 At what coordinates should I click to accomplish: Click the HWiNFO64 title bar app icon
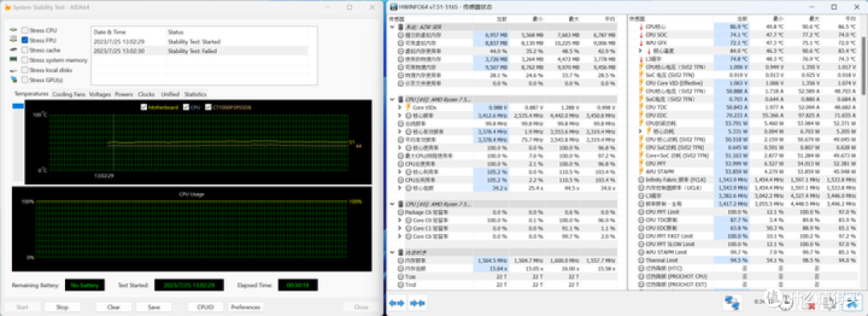394,7
